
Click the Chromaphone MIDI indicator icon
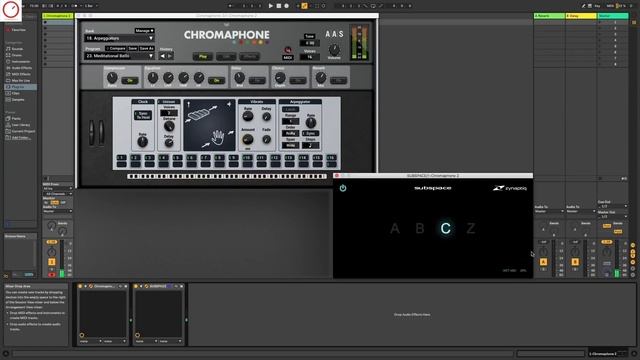(288, 51)
